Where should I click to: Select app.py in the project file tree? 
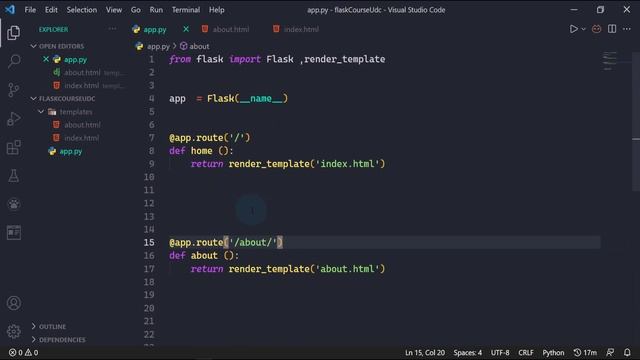coord(71,151)
